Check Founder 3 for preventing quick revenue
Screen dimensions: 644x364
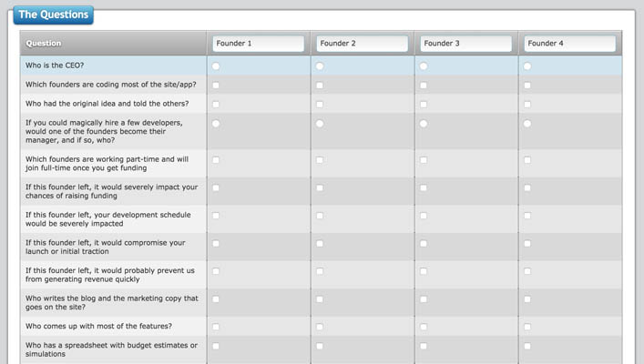[x=424, y=271]
